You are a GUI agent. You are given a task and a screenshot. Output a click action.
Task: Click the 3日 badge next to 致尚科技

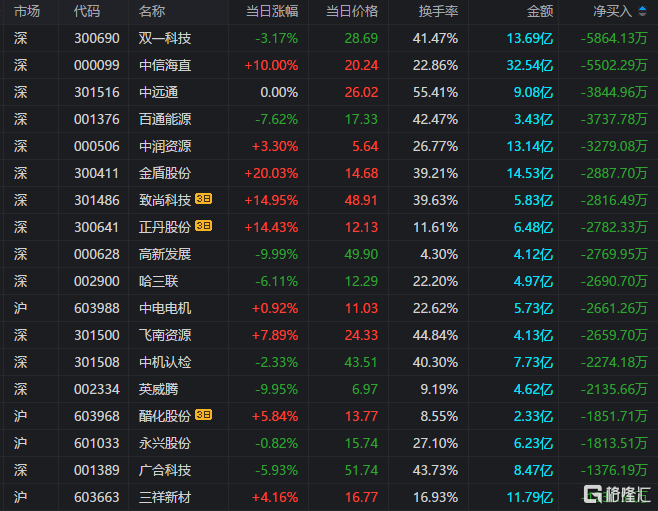(204, 199)
